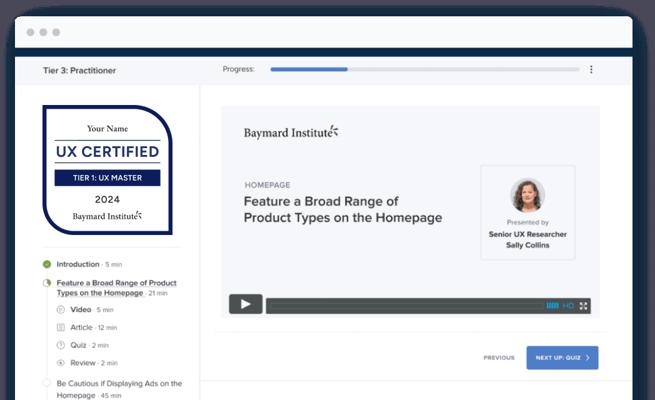
Task: Click the question icon next to Quiz
Action: (x=61, y=345)
